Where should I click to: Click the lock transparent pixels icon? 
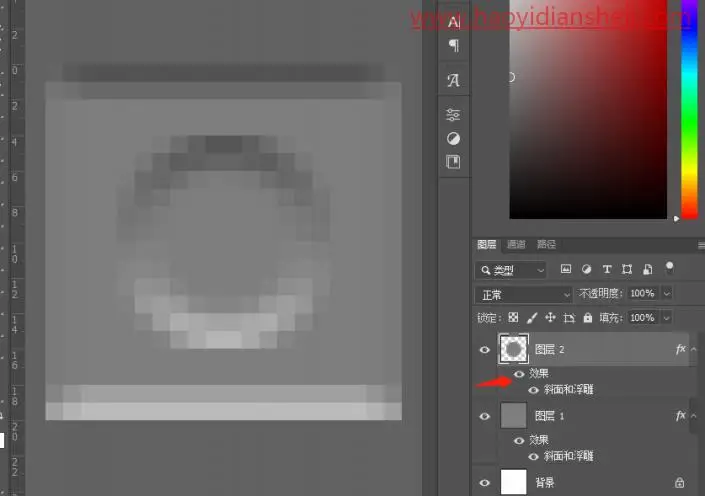click(513, 317)
